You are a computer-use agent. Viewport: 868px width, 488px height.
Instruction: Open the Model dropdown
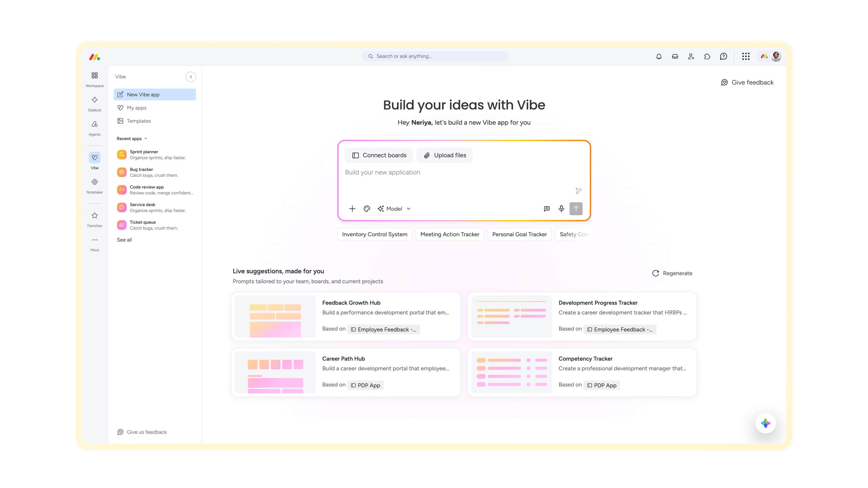(394, 208)
